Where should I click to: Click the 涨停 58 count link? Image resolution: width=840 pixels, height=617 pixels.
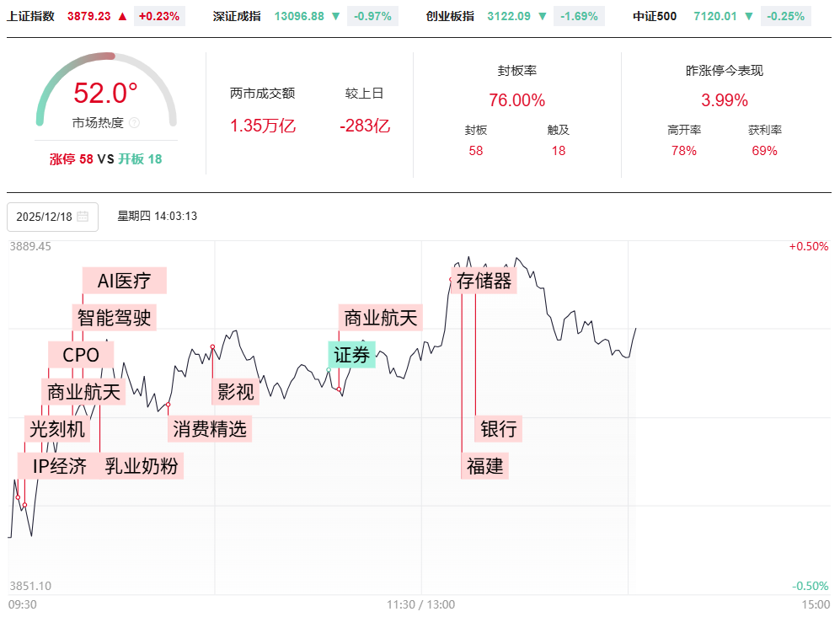(72, 158)
